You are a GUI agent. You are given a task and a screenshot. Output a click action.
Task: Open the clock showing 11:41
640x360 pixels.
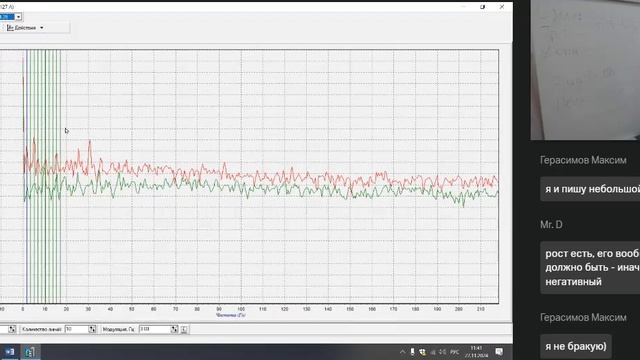[x=476, y=352]
